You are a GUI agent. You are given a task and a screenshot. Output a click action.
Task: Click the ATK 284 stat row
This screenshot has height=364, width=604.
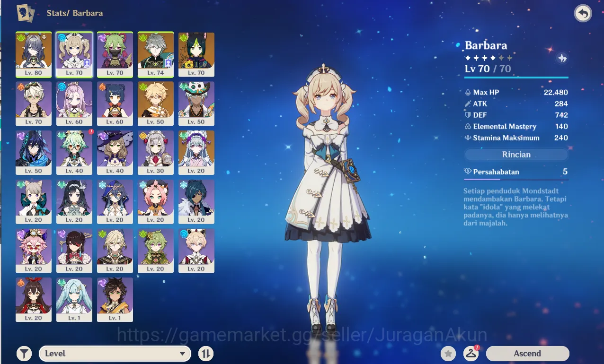tap(516, 104)
